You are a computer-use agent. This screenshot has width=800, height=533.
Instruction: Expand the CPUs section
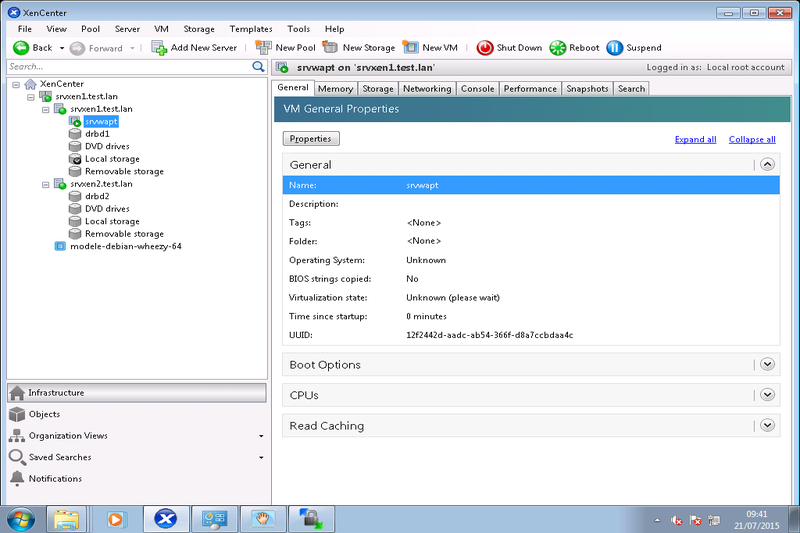pos(767,395)
